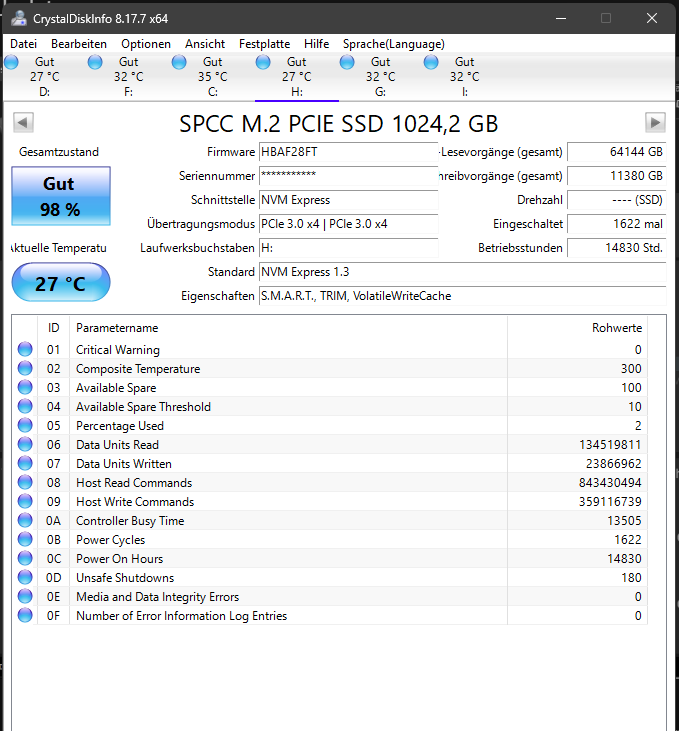Open the Bearbeiten menu
Viewport: 679px width, 731px height.
pos(79,44)
